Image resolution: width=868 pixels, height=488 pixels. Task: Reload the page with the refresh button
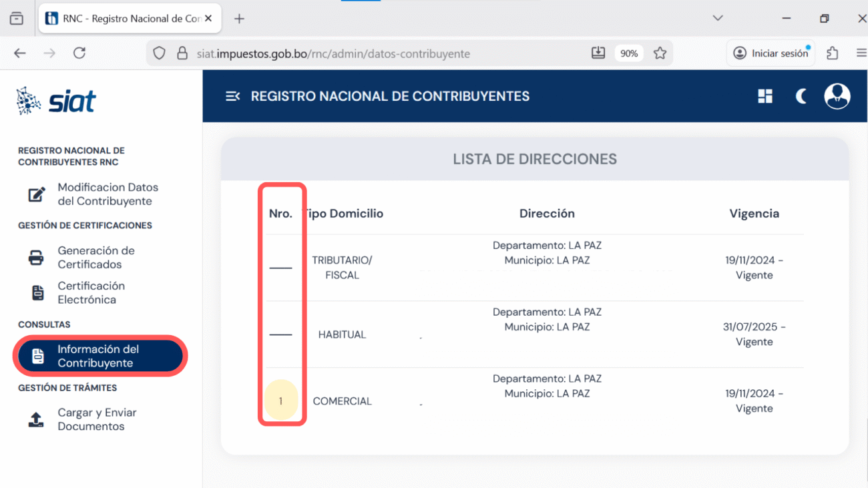[x=79, y=53]
